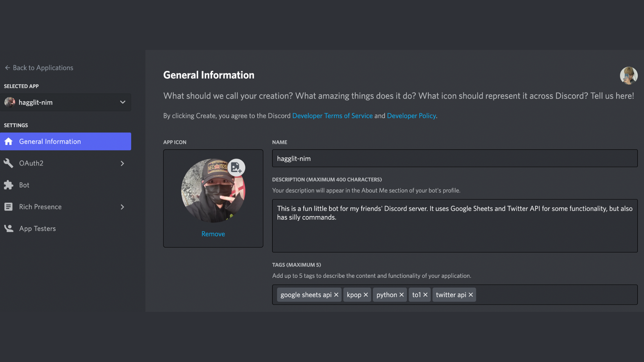Image resolution: width=644 pixels, height=362 pixels.
Task: Click the Bot puzzle piece icon
Action: (8, 185)
